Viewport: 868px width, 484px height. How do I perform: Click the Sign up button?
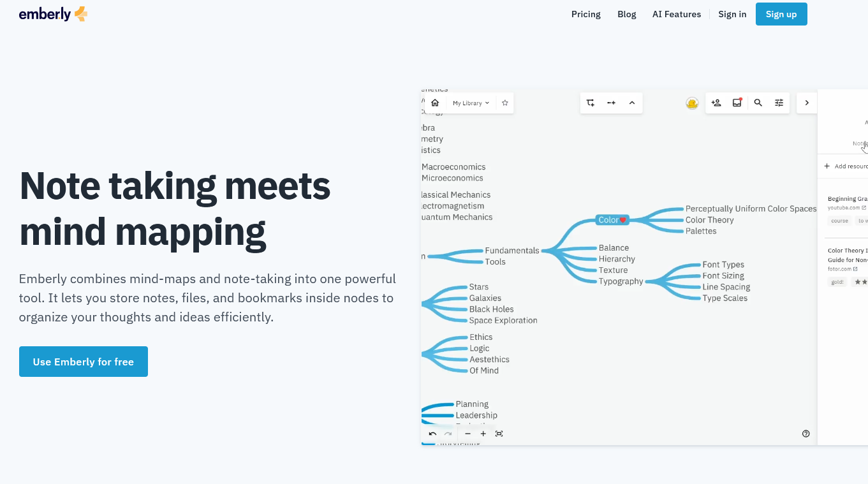(781, 14)
